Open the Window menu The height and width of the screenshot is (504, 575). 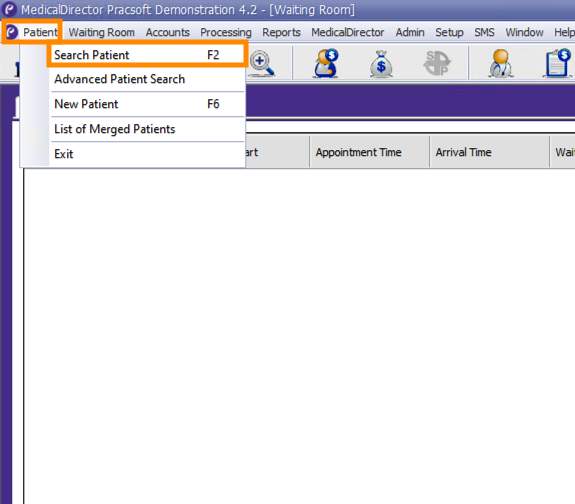[x=524, y=32]
